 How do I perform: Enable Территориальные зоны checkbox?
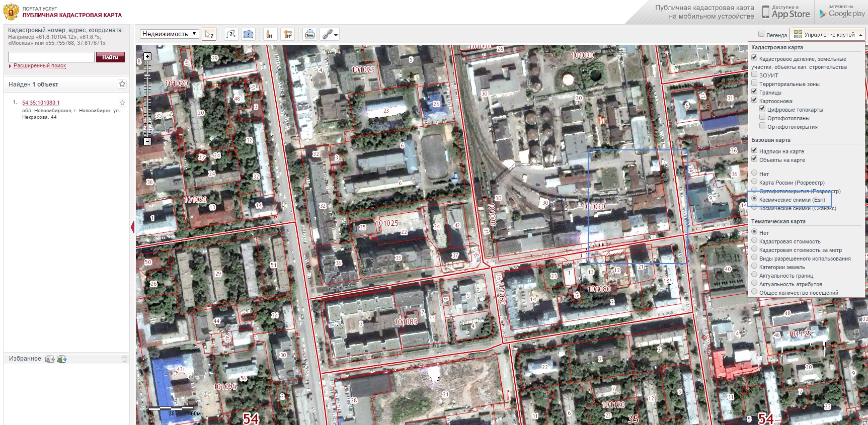(754, 83)
